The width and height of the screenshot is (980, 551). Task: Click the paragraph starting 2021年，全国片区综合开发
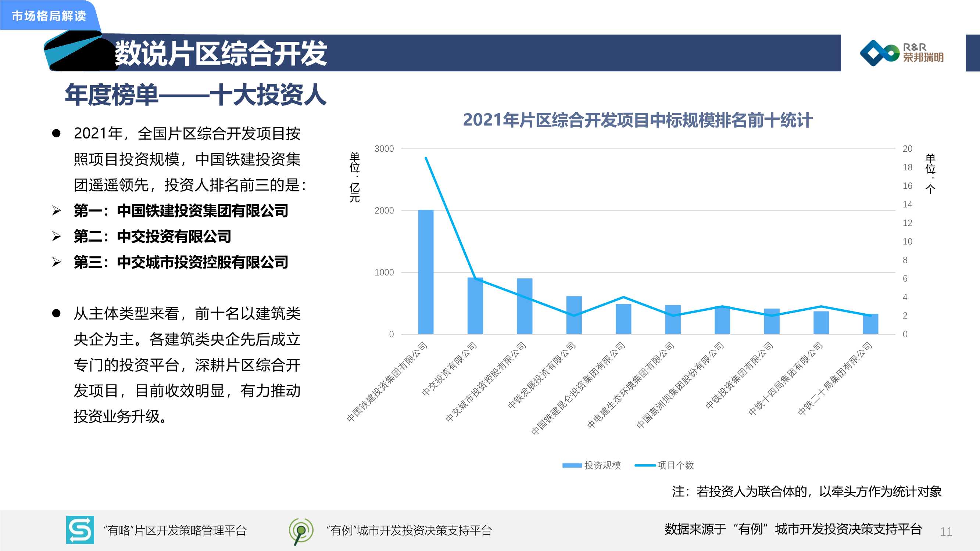(189, 159)
